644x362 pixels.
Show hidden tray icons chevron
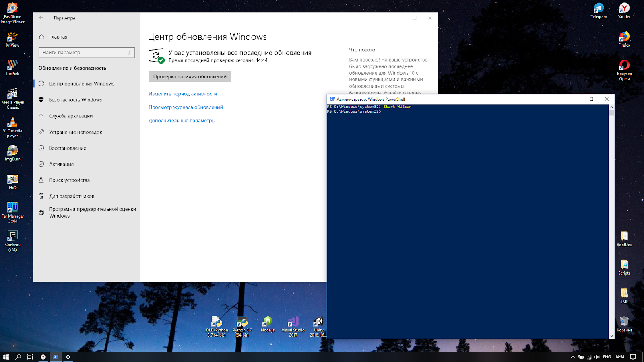(573, 357)
